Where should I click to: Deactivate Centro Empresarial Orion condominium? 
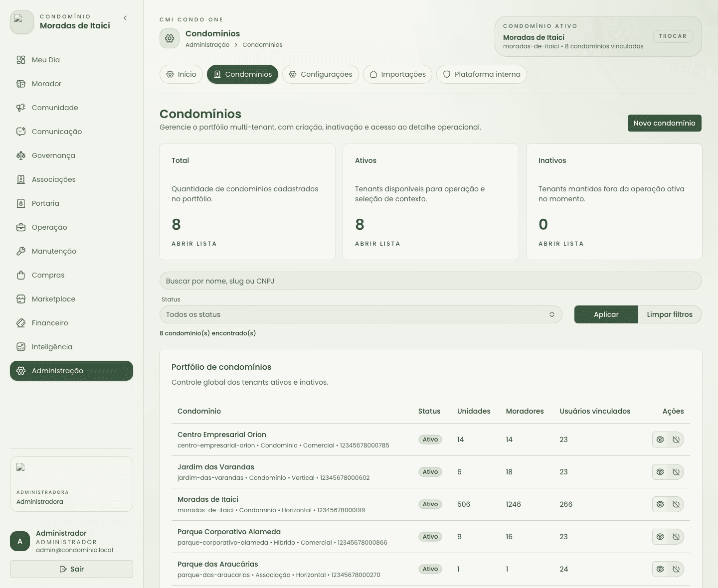tap(676, 440)
